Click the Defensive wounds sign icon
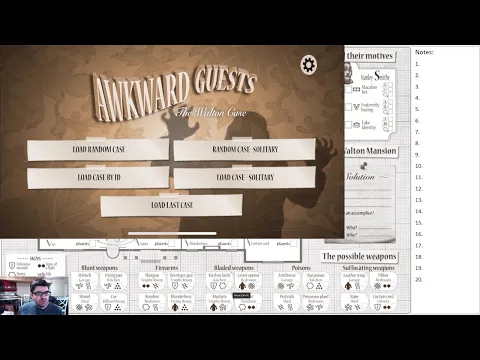The height and width of the screenshot is (360, 480). [x=12, y=266]
